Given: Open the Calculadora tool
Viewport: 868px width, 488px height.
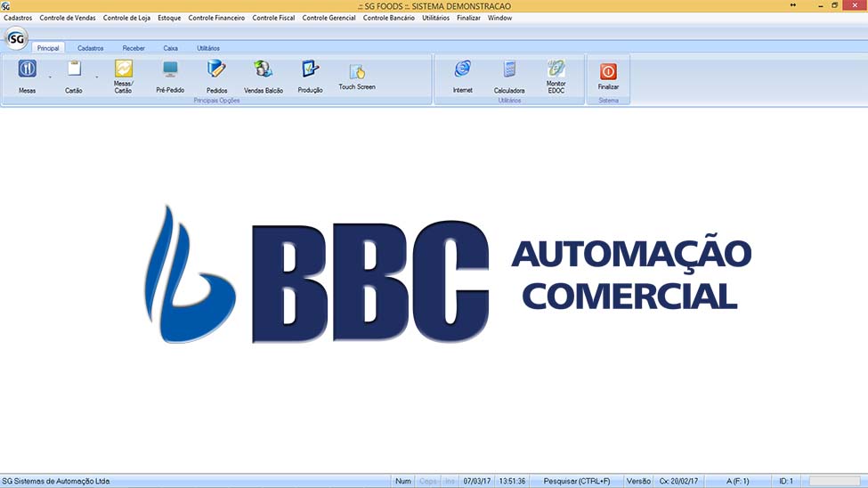Looking at the screenshot, I should tap(509, 69).
